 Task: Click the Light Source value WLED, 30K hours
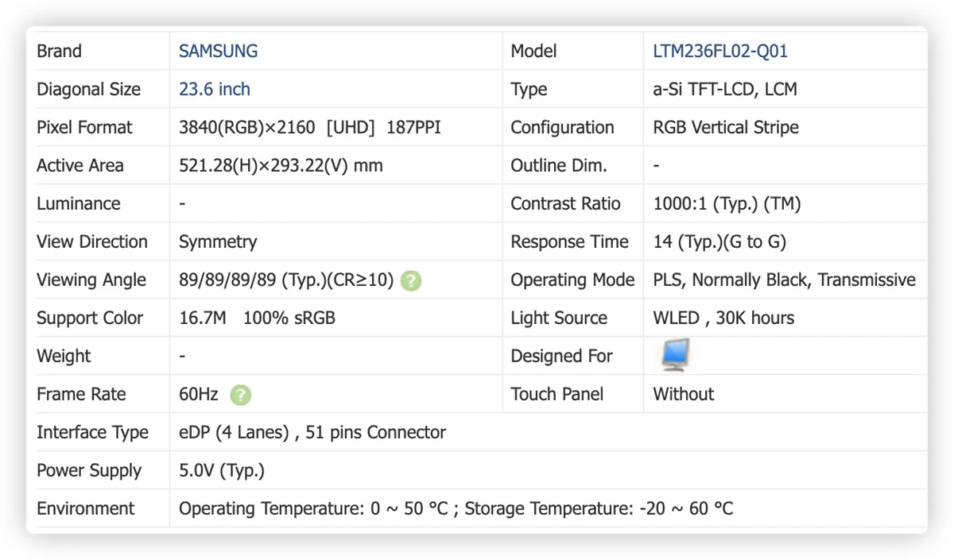click(723, 318)
